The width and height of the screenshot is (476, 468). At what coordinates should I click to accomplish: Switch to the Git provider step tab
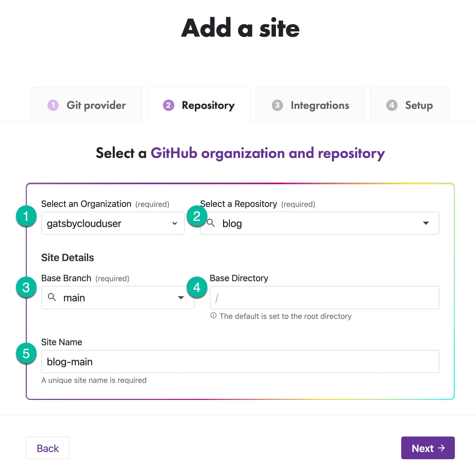point(87,104)
